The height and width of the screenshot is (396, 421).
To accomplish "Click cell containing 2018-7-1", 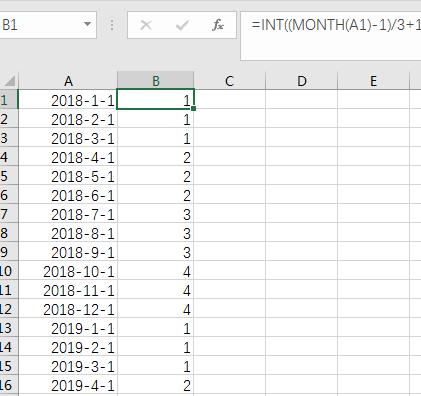I will (x=68, y=213).
